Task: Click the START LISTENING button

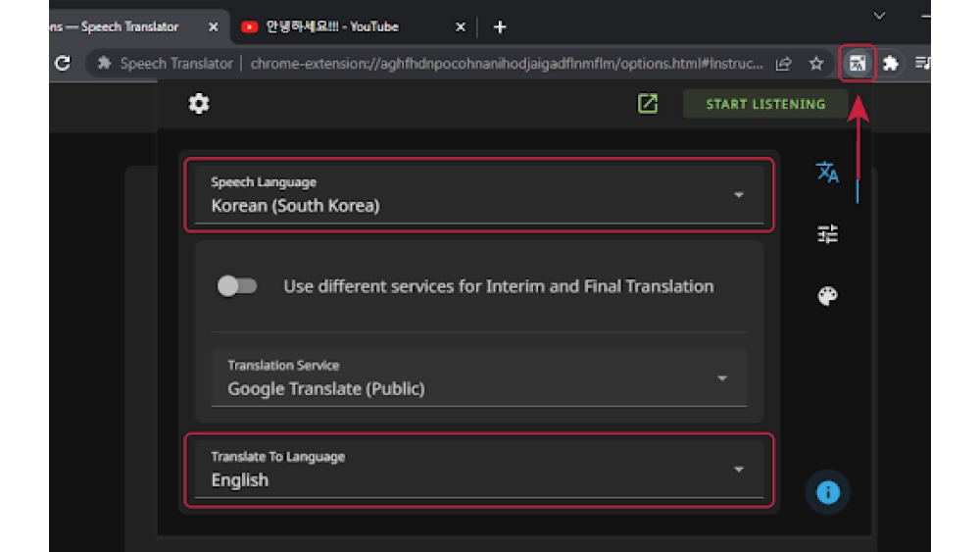Action: pyautogui.click(x=765, y=104)
